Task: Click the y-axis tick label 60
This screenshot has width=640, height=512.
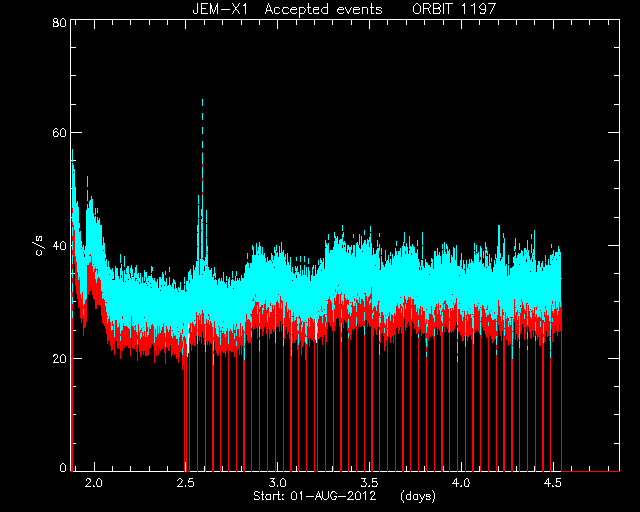Action: point(60,133)
